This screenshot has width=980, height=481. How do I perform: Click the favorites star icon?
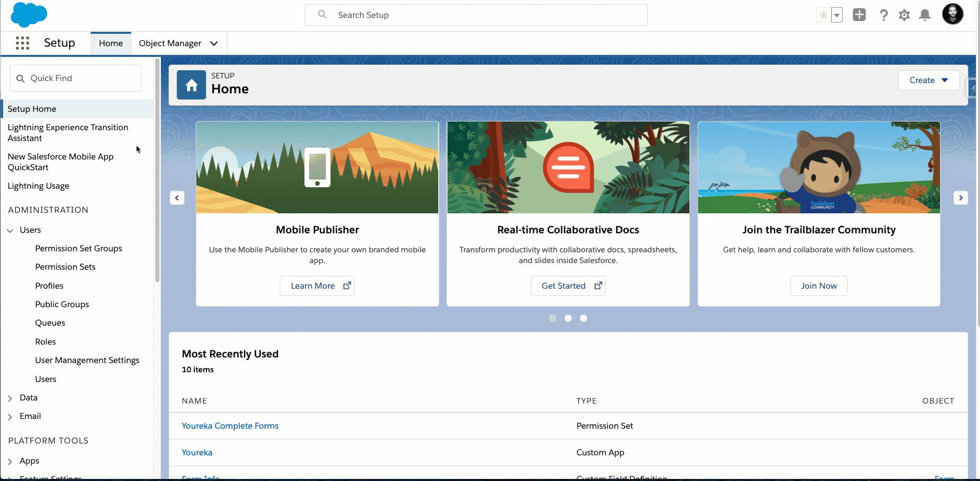(x=823, y=15)
